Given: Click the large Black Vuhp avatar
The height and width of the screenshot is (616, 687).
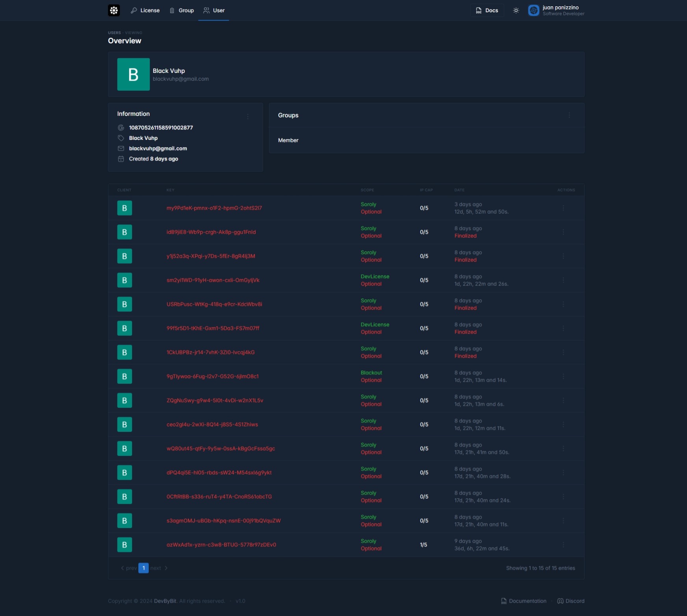Looking at the screenshot, I should click(134, 74).
